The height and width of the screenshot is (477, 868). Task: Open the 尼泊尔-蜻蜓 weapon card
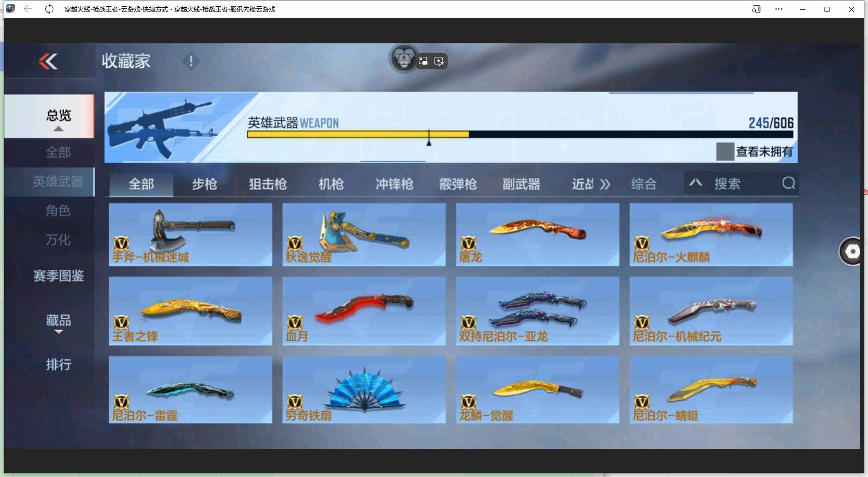712,389
